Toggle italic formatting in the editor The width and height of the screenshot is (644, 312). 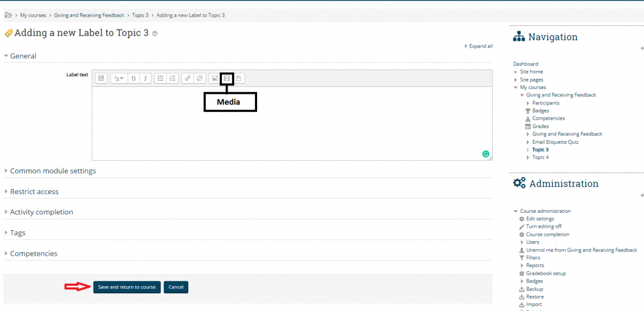click(145, 78)
